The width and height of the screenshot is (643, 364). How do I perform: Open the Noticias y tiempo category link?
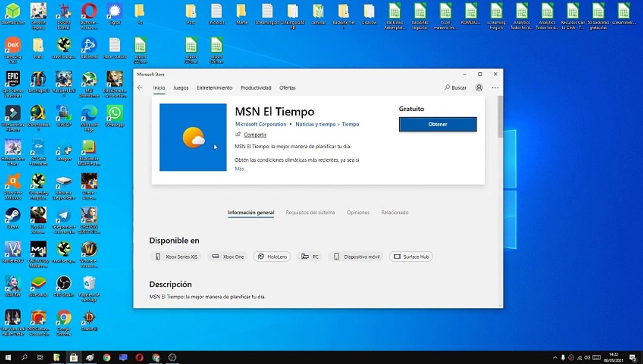coord(315,124)
